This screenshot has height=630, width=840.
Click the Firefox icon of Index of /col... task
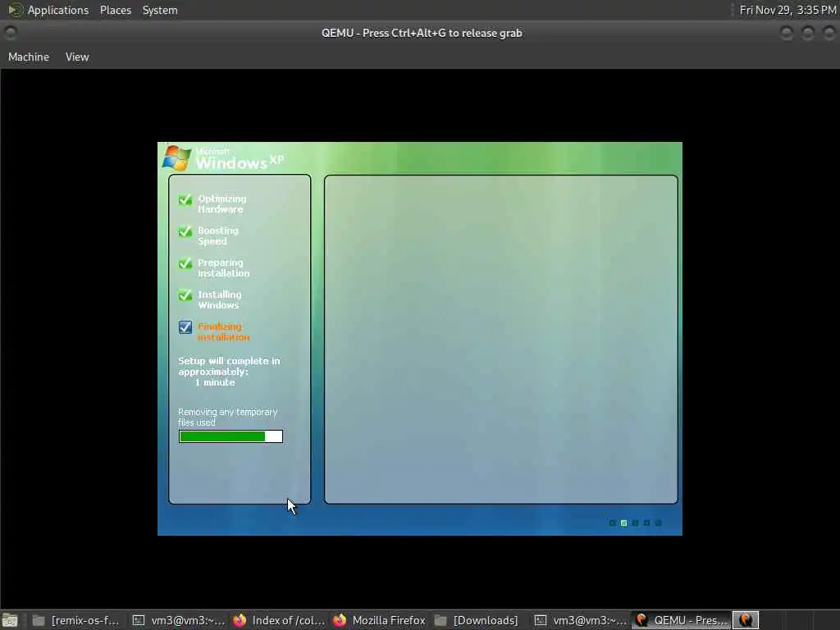(x=240, y=620)
